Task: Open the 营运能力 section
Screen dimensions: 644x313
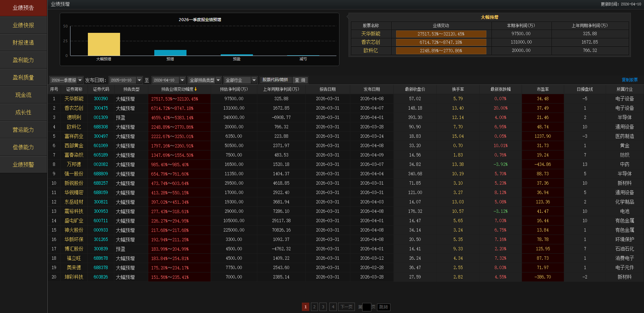Action: [23, 130]
